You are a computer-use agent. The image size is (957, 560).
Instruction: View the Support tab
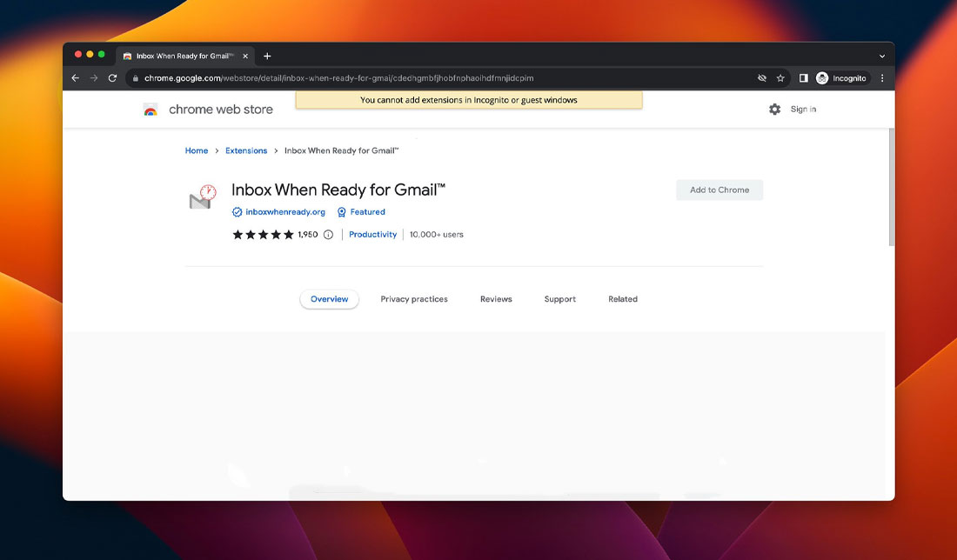tap(559, 298)
